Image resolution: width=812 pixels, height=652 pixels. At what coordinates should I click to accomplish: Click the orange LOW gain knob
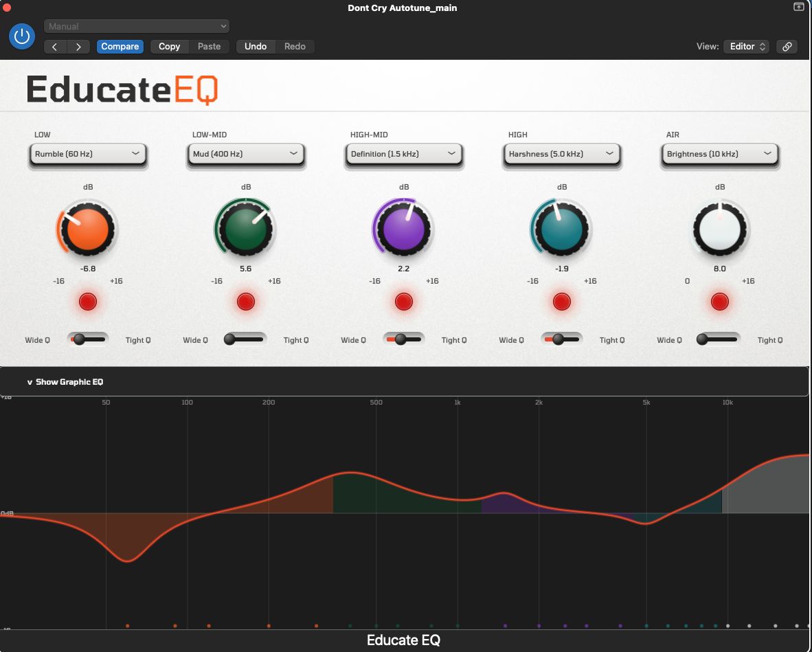coord(87,229)
